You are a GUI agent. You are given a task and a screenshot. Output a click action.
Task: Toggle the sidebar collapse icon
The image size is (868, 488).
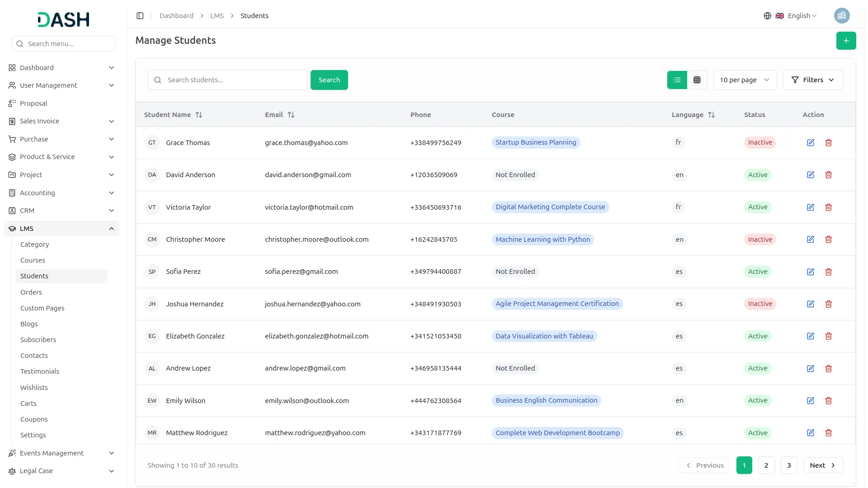(140, 16)
